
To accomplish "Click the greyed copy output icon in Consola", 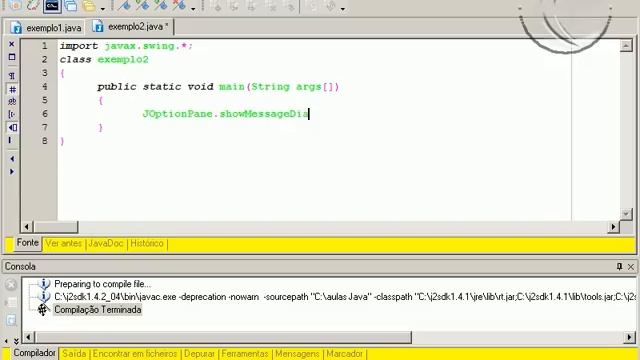I will tap(11, 320).
